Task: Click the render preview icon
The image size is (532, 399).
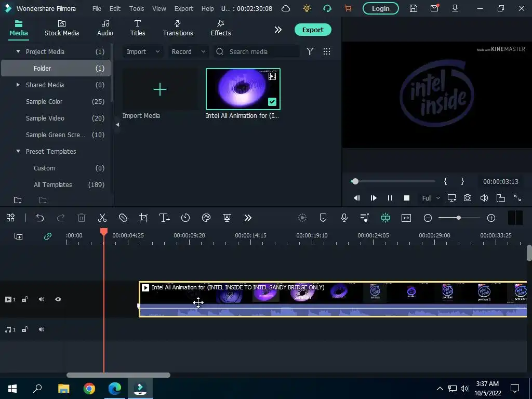Action: 302,218
